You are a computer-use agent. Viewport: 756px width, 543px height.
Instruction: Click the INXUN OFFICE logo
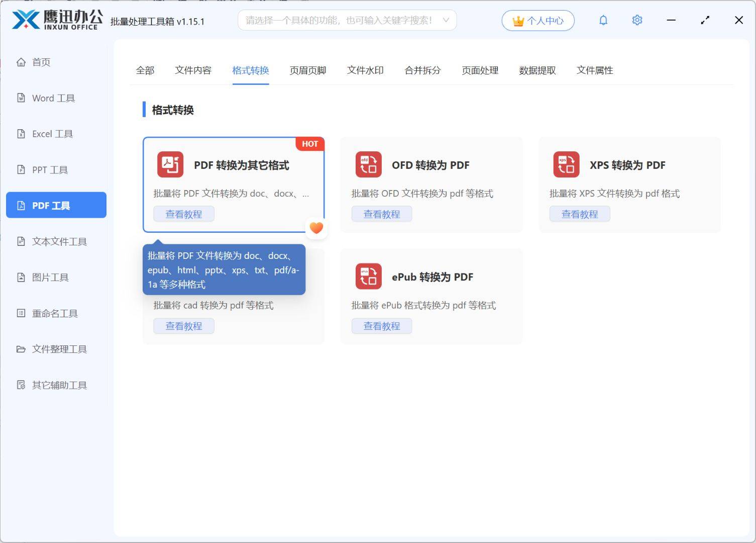pyautogui.click(x=57, y=20)
